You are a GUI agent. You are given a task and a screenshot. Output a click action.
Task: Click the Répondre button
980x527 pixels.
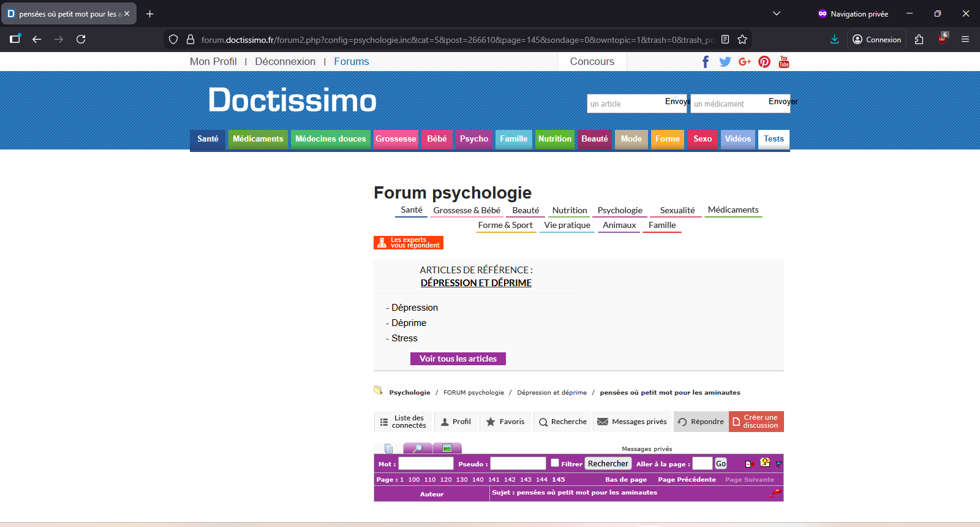click(x=701, y=422)
